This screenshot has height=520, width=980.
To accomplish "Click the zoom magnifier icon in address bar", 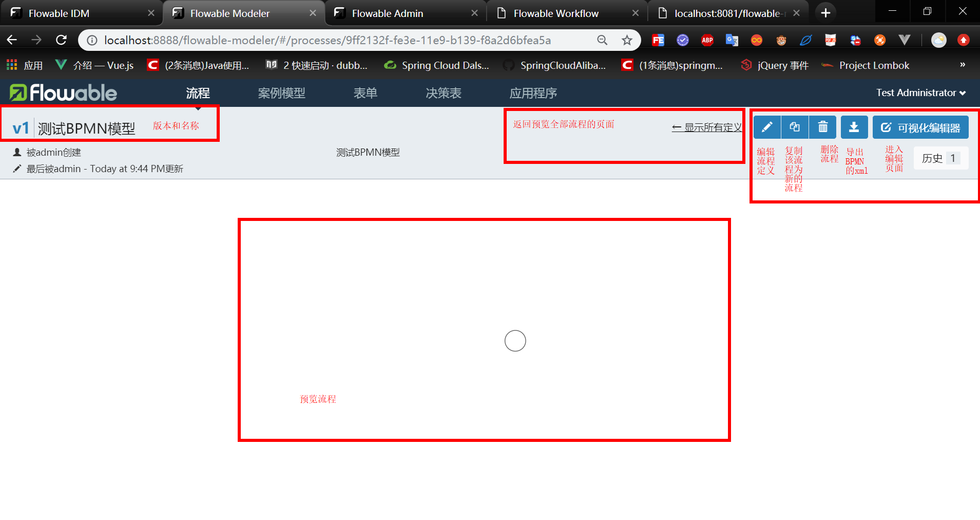I will (x=602, y=40).
